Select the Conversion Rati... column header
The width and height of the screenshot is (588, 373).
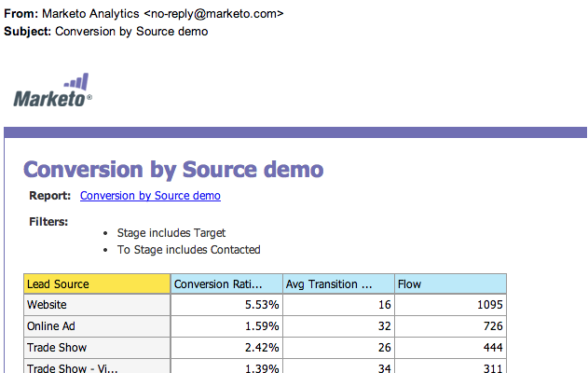click(x=226, y=283)
